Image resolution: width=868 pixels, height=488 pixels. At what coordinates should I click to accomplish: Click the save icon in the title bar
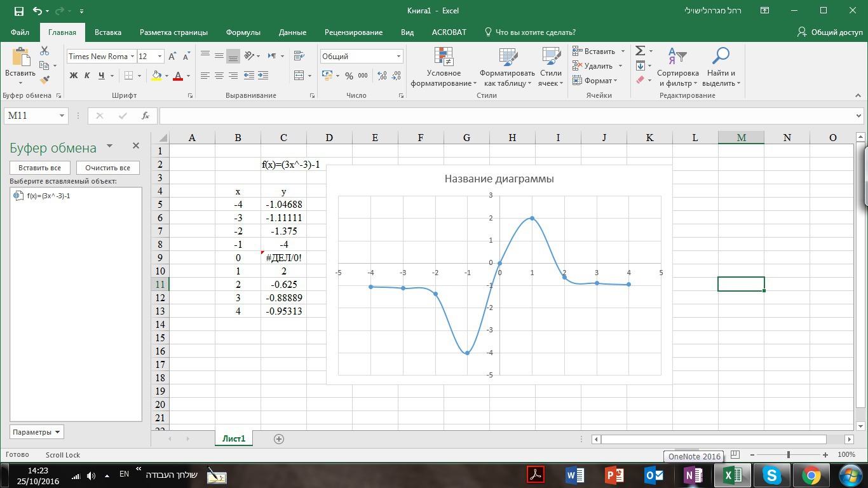pyautogui.click(x=18, y=11)
